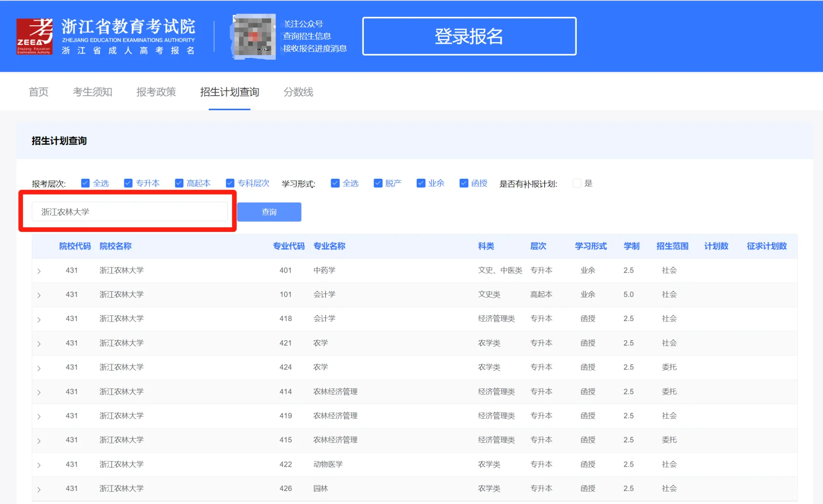This screenshot has height=504, width=823.
Task: Toggle 全选 checkbox for 学习形式
Action: pos(335,183)
